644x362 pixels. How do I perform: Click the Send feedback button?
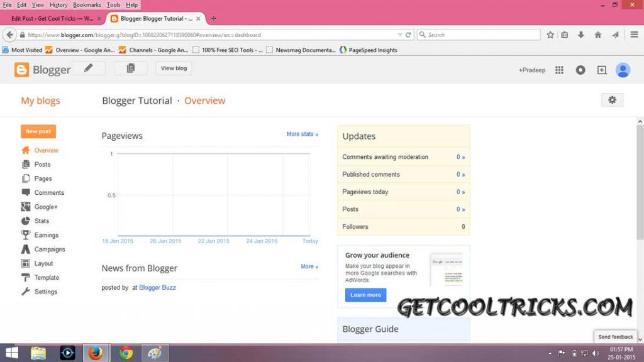pos(615,337)
